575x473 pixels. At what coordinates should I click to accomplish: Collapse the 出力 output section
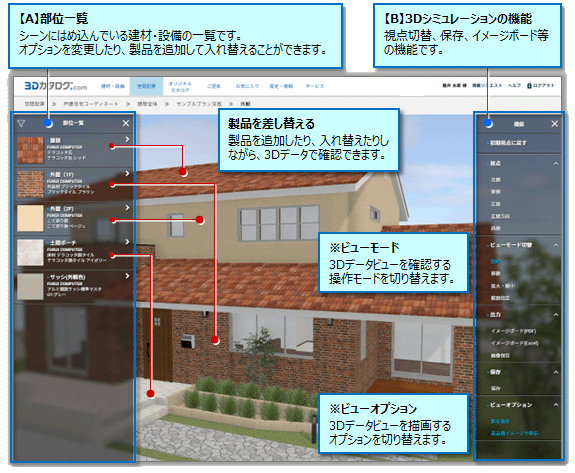click(x=556, y=315)
